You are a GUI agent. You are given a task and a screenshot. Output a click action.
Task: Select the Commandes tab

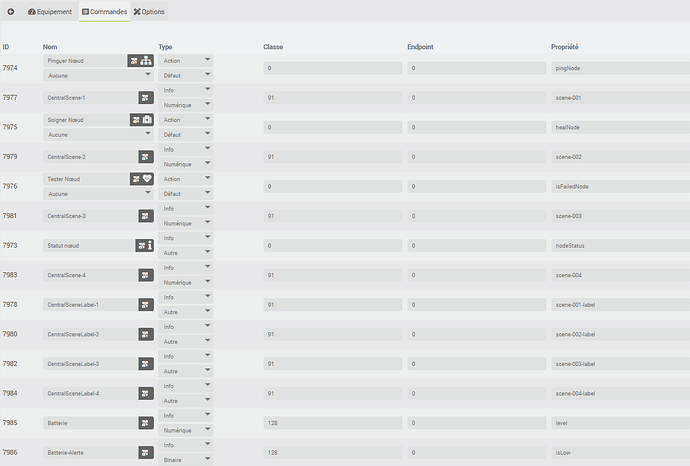point(104,12)
